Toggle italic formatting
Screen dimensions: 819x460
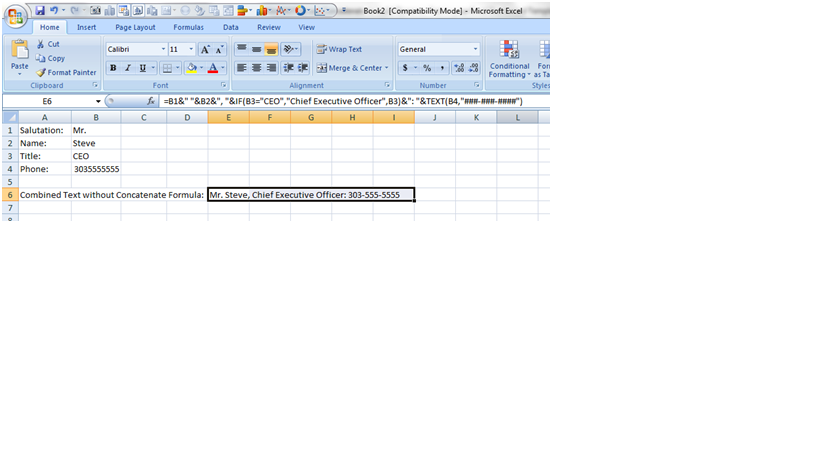[x=128, y=68]
